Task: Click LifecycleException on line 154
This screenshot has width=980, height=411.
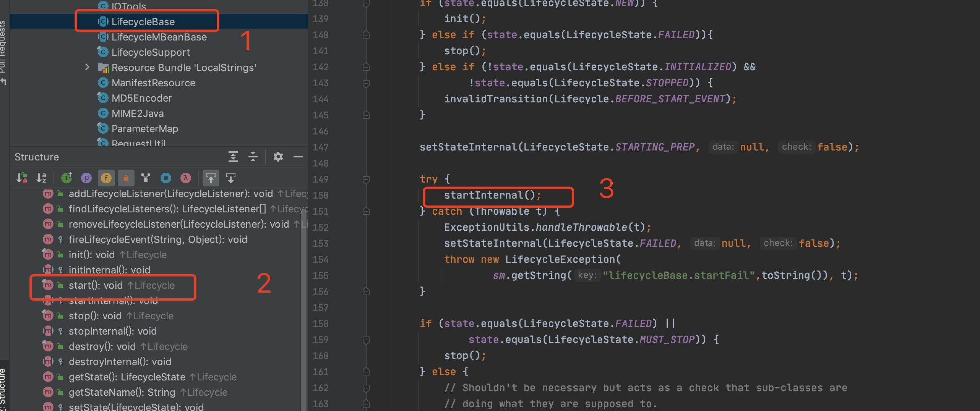Action: [560, 259]
